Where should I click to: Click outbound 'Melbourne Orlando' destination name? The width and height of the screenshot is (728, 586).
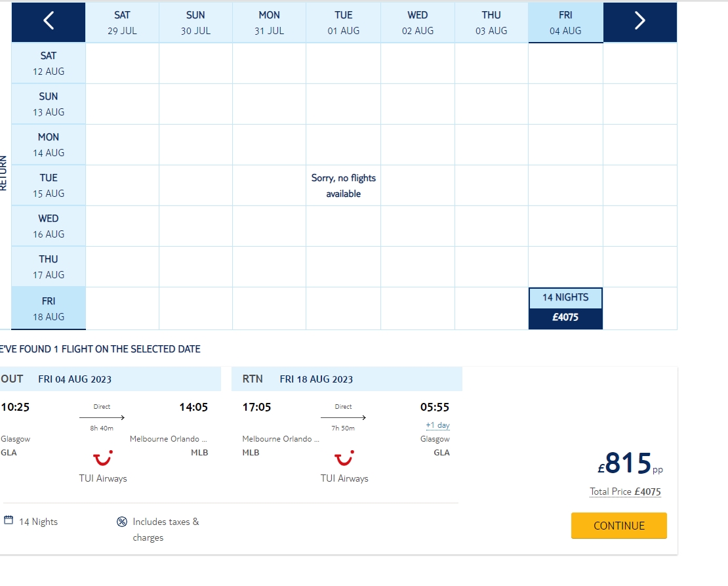[169, 439]
